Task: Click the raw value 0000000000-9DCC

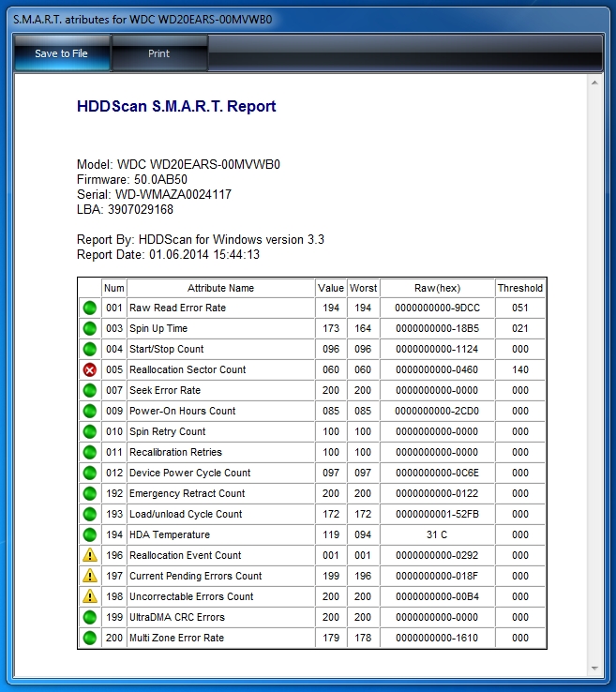Action: tap(437, 308)
